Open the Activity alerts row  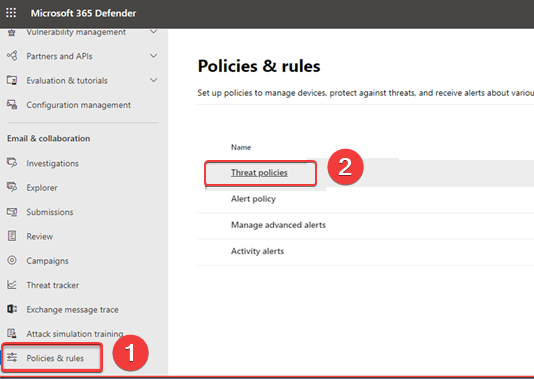click(x=257, y=251)
